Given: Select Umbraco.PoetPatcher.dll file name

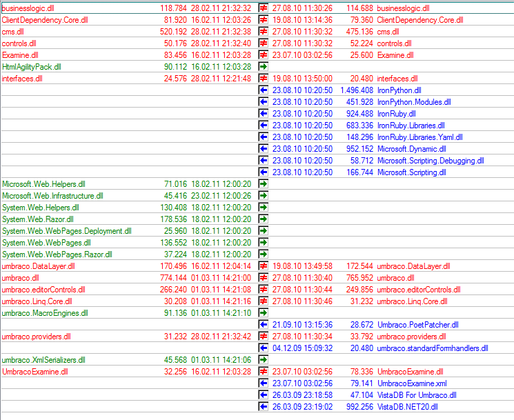Looking at the screenshot, I should (x=418, y=325).
